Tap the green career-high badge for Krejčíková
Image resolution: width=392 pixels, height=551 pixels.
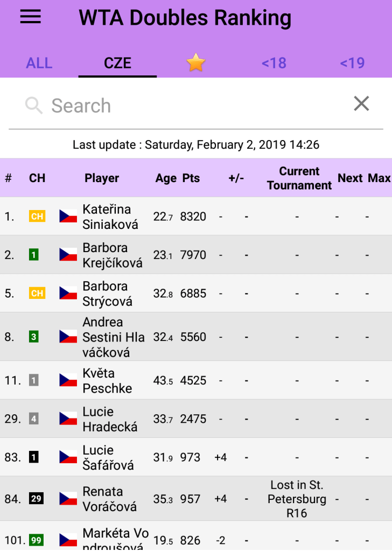click(34, 255)
